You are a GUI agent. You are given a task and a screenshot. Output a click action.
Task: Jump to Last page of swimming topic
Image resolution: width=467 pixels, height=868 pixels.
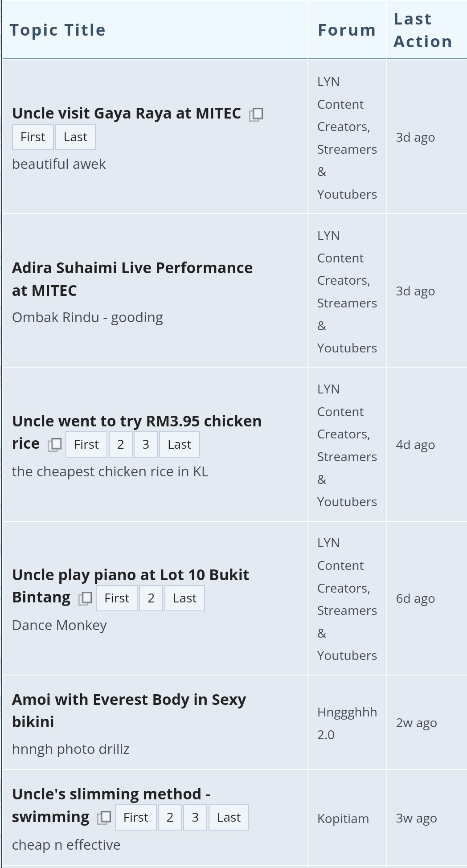[229, 817]
